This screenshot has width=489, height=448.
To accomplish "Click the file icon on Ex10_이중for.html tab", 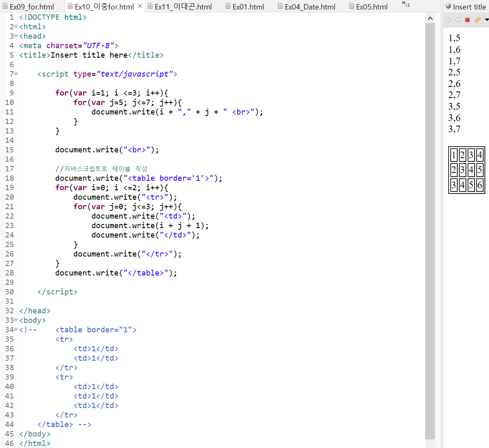I will pos(70,6).
